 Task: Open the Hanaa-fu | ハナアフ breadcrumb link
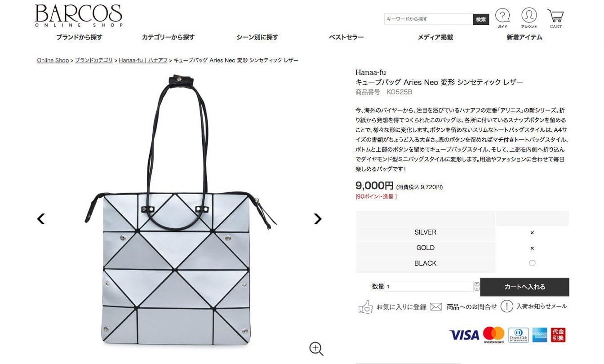143,60
